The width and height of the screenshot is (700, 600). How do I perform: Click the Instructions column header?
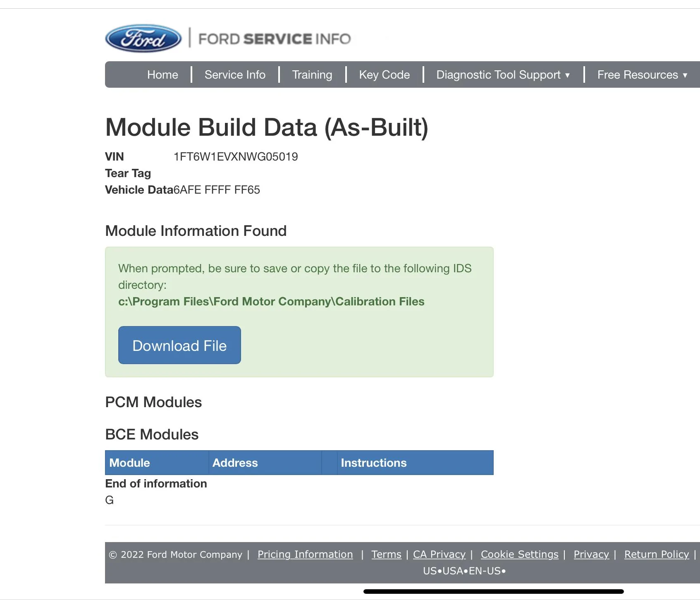coord(373,463)
